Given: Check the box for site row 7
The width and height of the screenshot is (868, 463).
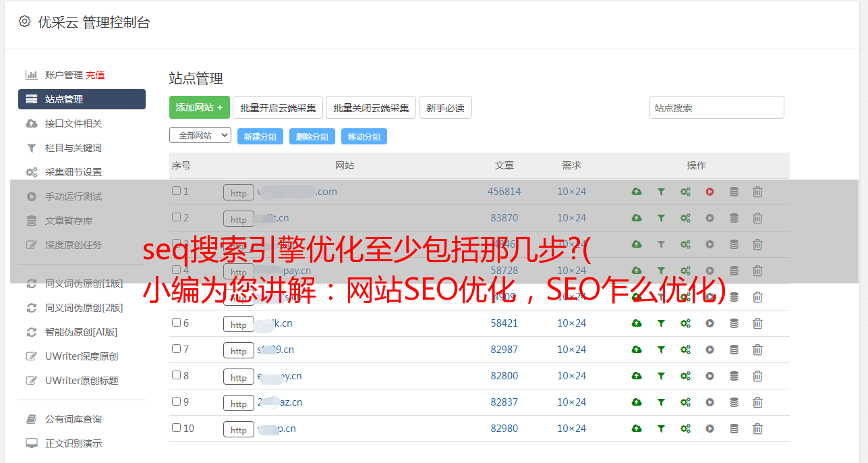Looking at the screenshot, I should pyautogui.click(x=176, y=349).
